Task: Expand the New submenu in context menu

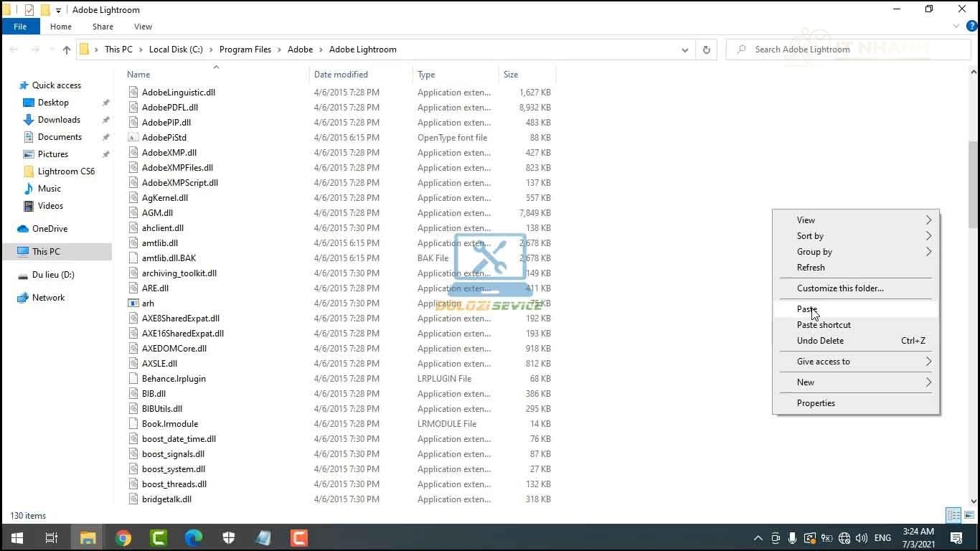Action: 855,382
